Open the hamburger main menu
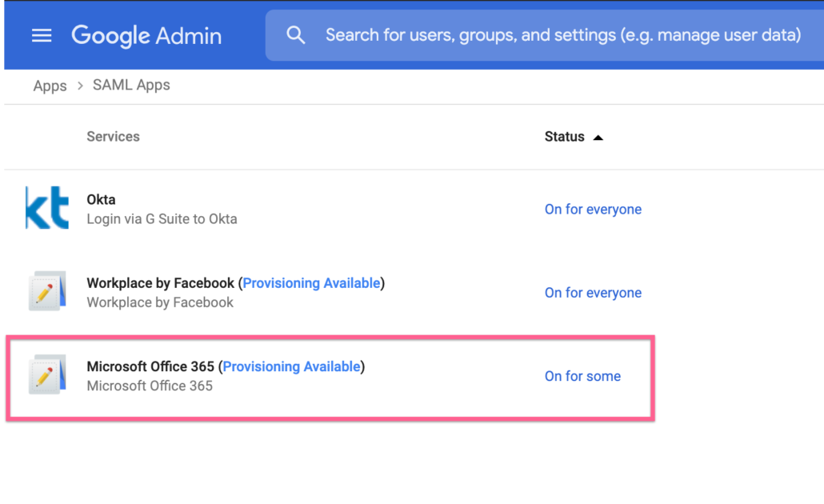The height and width of the screenshot is (504, 824). (42, 36)
